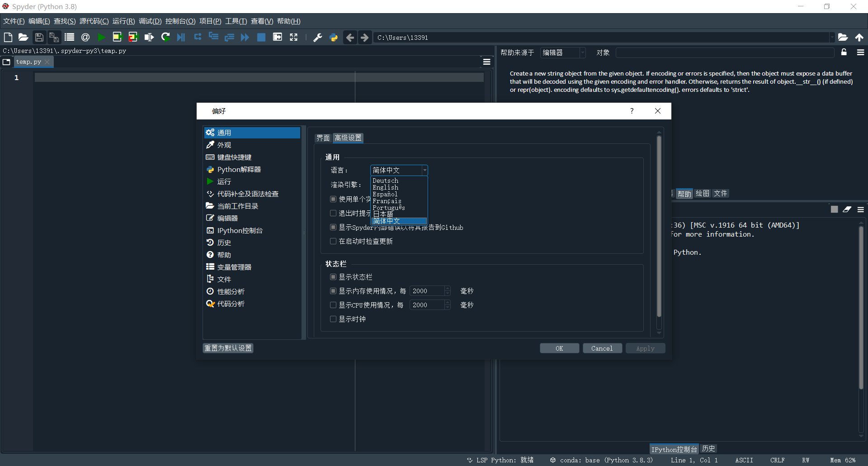868x466 pixels.
Task: Click Cancel in preferences dialog
Action: 602,348
